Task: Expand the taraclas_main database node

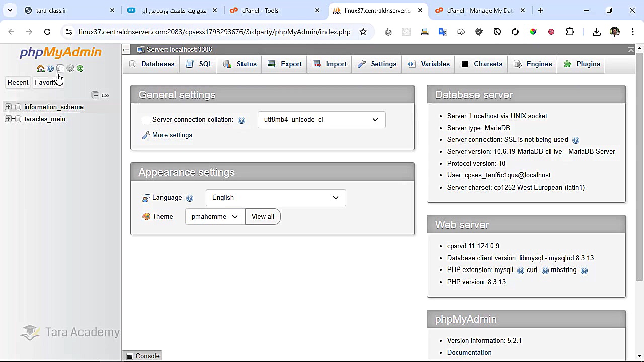Action: coord(8,119)
